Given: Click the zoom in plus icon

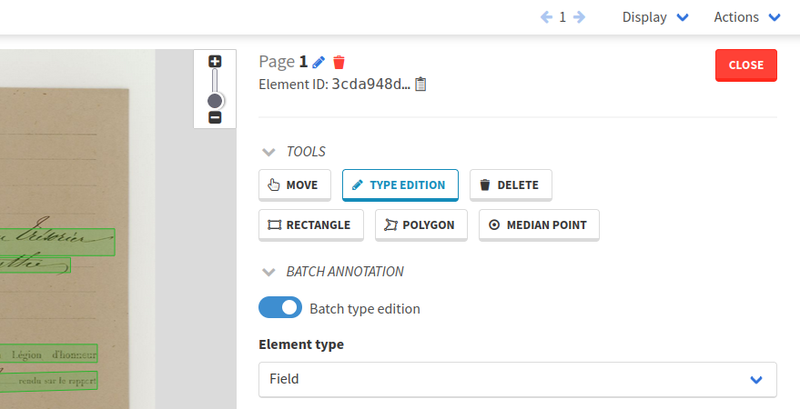Looking at the screenshot, I should 215,62.
